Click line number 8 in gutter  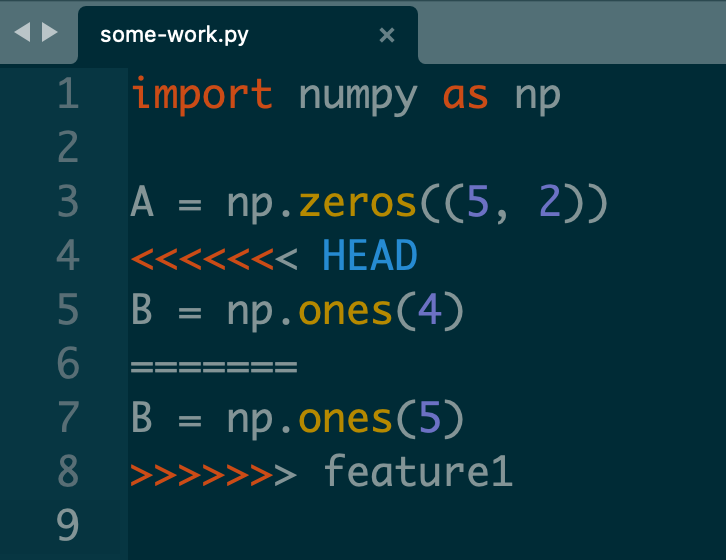pos(69,471)
